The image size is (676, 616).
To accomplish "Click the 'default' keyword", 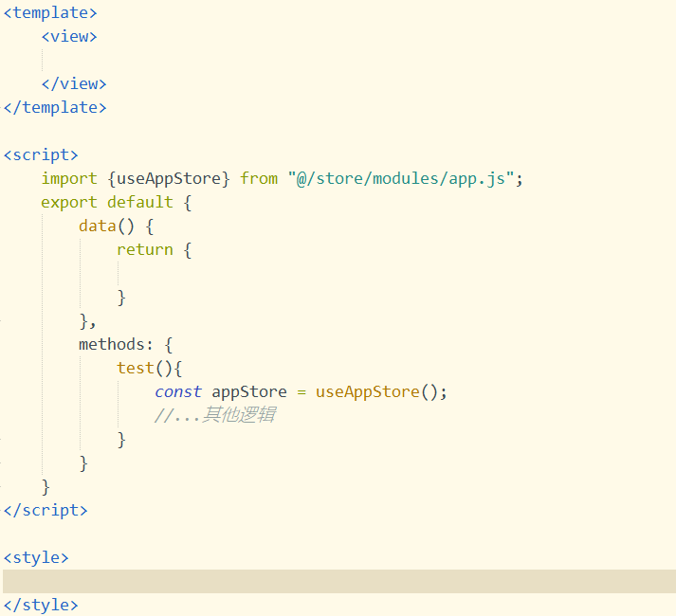I will click(140, 202).
